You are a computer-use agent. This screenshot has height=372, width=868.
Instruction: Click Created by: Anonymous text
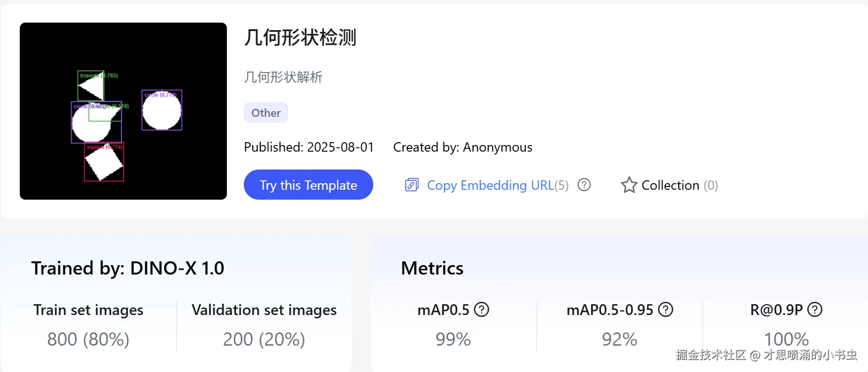click(x=463, y=147)
